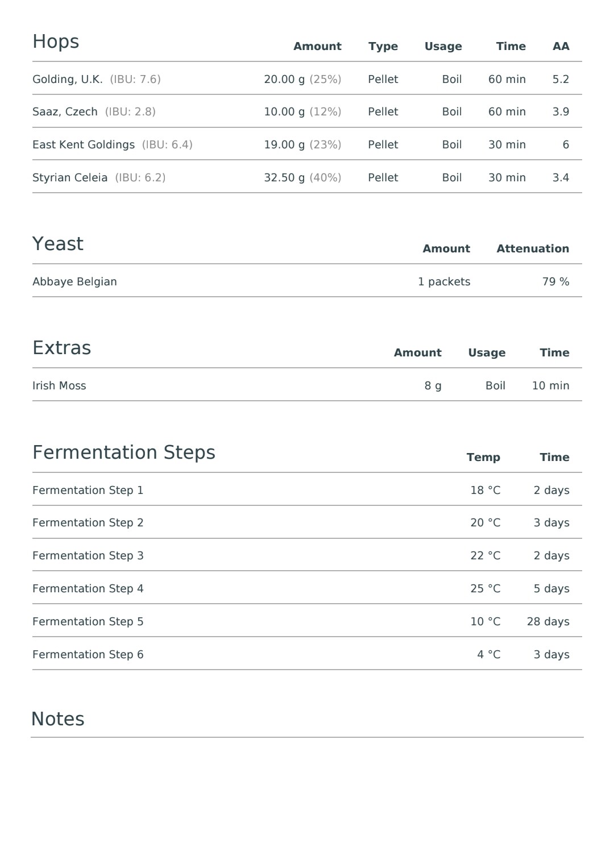Select Fermentation Step 1 row
This screenshot has height=868, width=614.
tap(307, 490)
